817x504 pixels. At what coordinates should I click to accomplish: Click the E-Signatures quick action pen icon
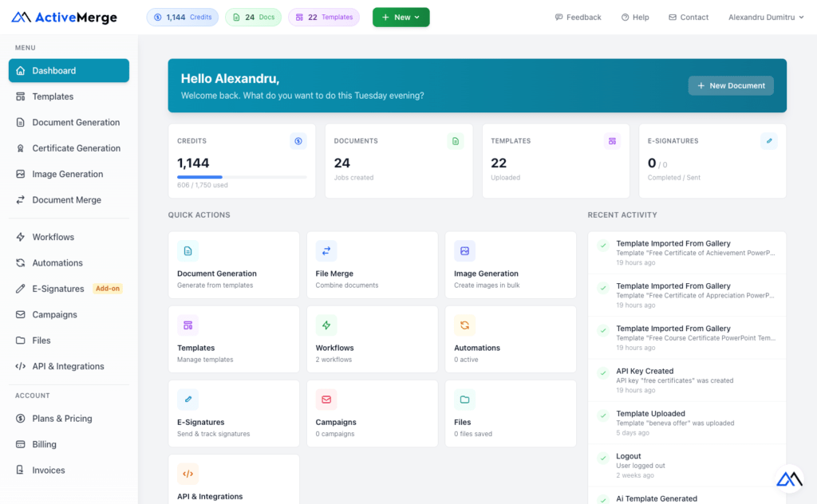187,400
